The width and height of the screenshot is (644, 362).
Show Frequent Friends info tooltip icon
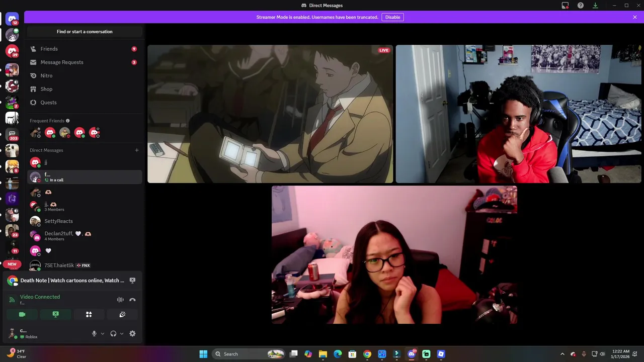pyautogui.click(x=68, y=121)
